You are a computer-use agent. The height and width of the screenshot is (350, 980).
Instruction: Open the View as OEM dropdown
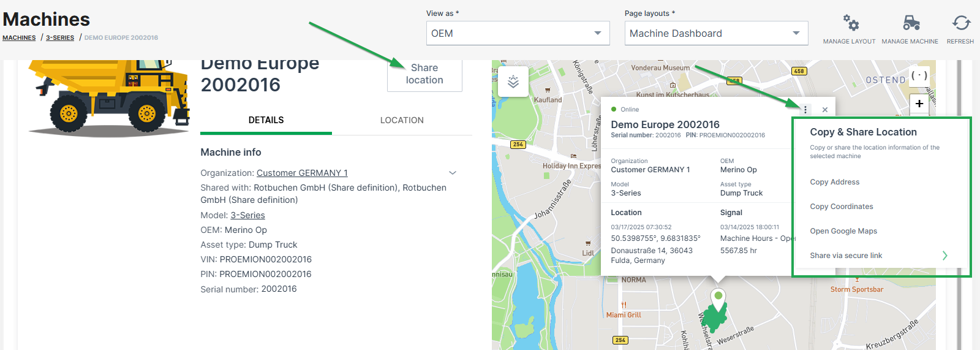[518, 33]
